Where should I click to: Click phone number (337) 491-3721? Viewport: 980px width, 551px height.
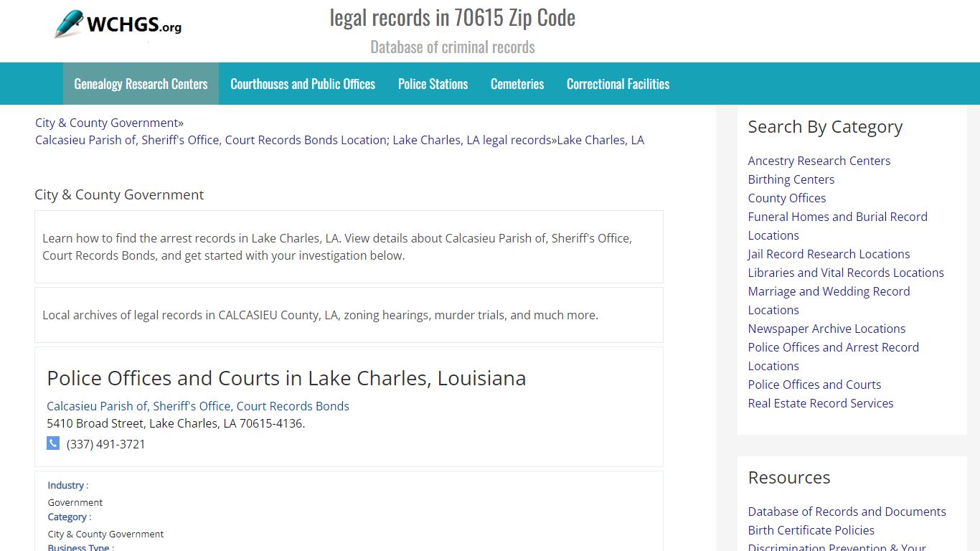click(x=105, y=444)
